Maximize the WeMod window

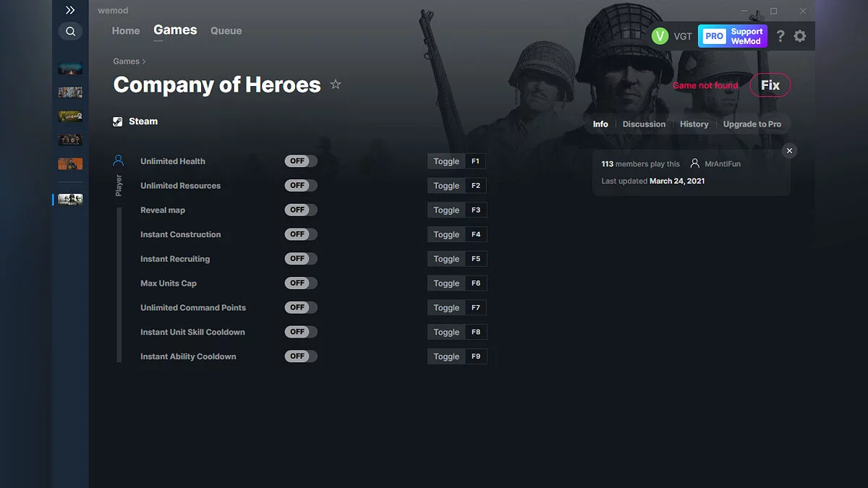tap(773, 11)
